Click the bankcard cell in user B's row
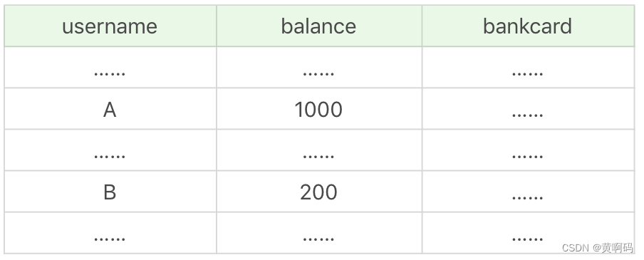 [x=528, y=192]
